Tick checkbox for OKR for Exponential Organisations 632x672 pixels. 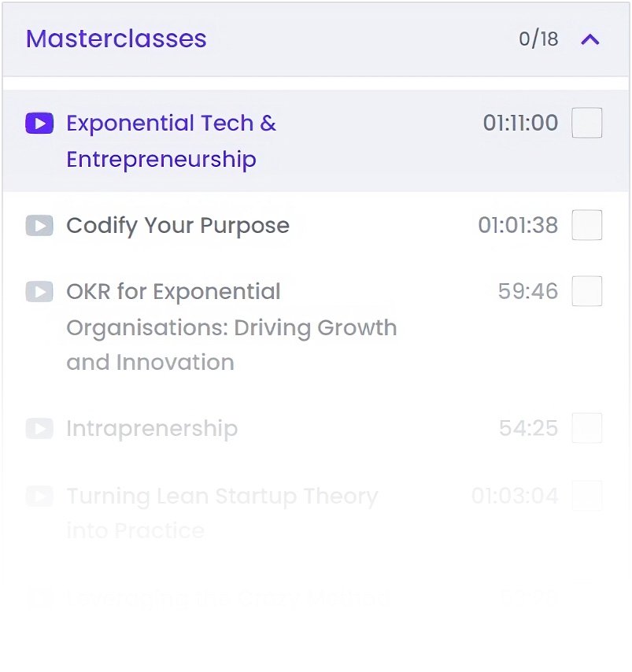point(587,292)
